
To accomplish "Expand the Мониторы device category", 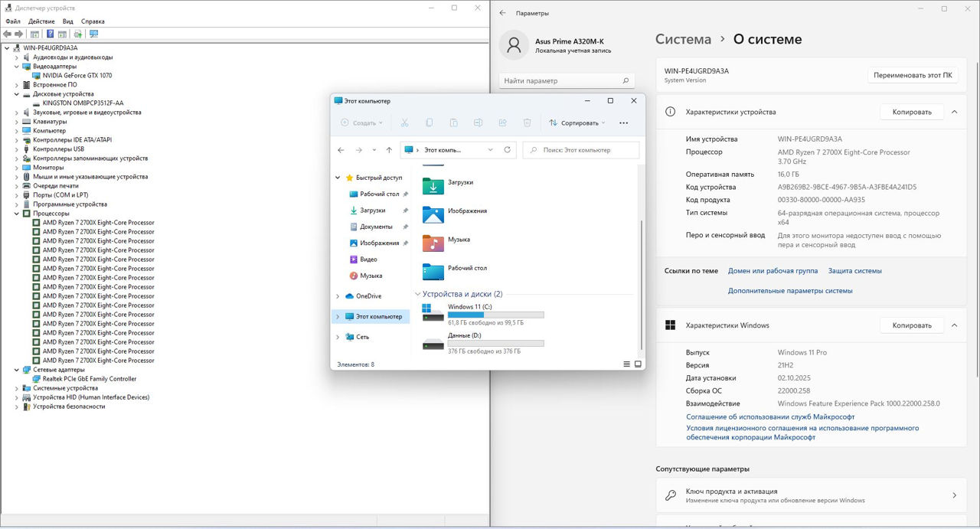I will pyautogui.click(x=17, y=168).
